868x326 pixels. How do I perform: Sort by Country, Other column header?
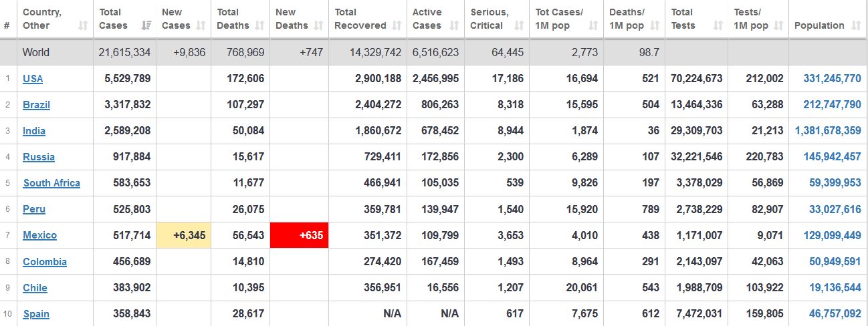tap(83, 26)
